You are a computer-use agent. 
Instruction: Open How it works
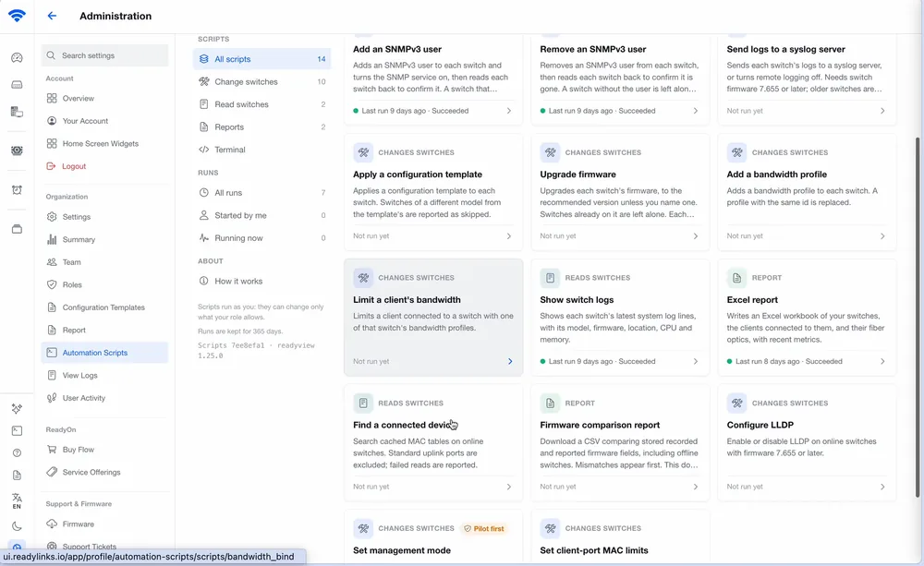point(261,281)
